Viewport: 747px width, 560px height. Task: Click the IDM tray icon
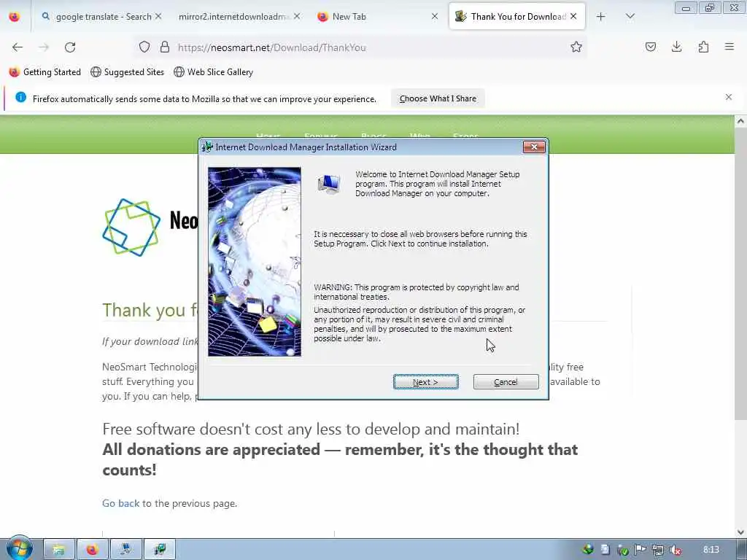point(588,550)
